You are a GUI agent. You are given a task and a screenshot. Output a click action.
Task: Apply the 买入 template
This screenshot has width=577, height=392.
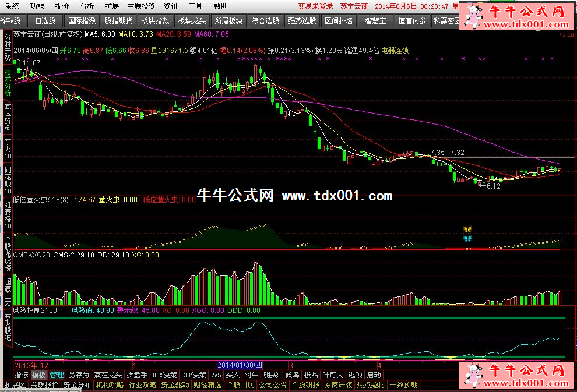click(x=233, y=375)
